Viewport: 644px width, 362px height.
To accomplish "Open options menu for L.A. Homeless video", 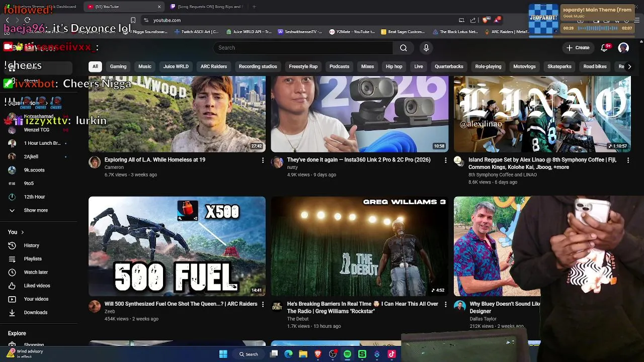I will point(263,160).
